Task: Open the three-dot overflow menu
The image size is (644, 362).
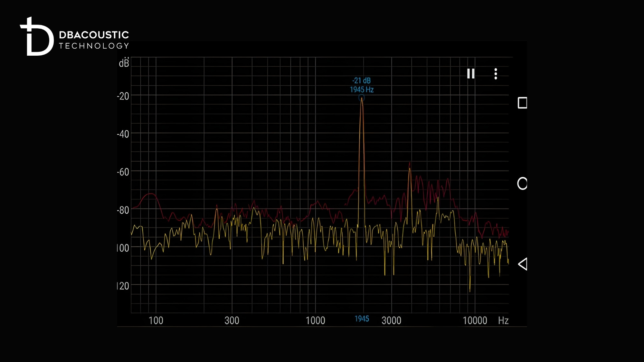Action: tap(496, 74)
